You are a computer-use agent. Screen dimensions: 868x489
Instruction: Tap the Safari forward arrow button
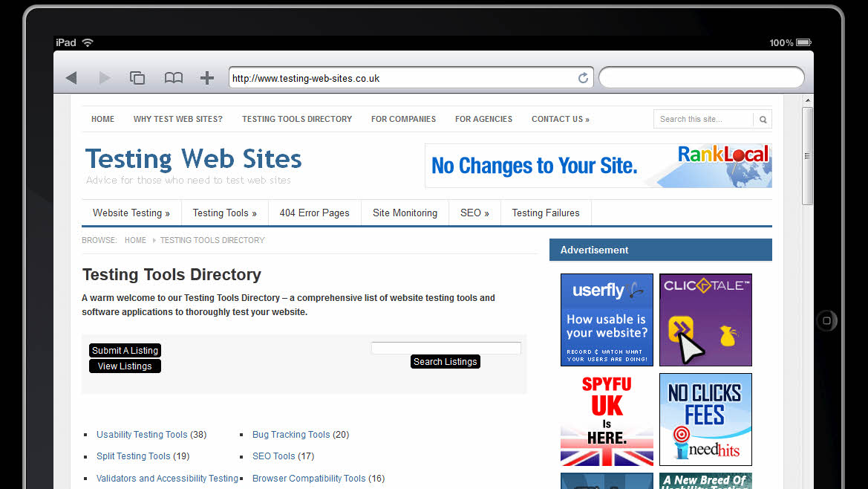pos(105,78)
